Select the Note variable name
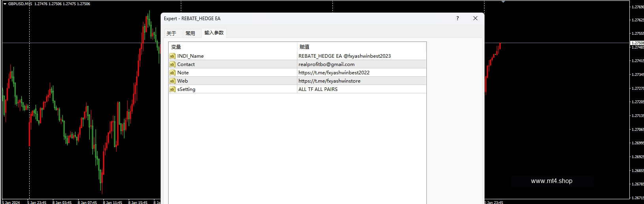 183,73
